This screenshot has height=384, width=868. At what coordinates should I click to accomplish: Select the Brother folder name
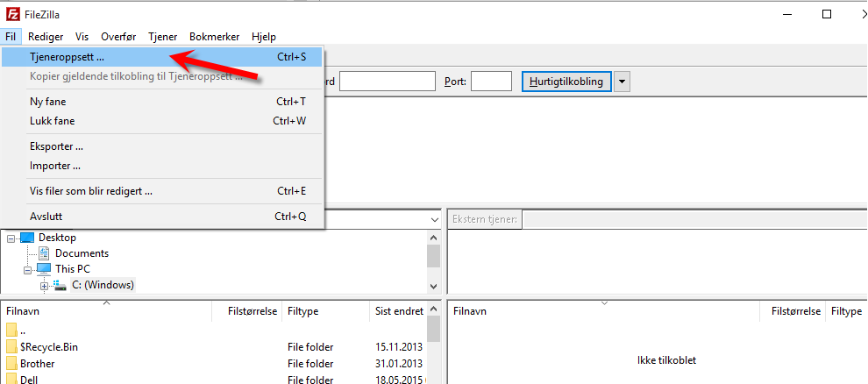coord(37,364)
